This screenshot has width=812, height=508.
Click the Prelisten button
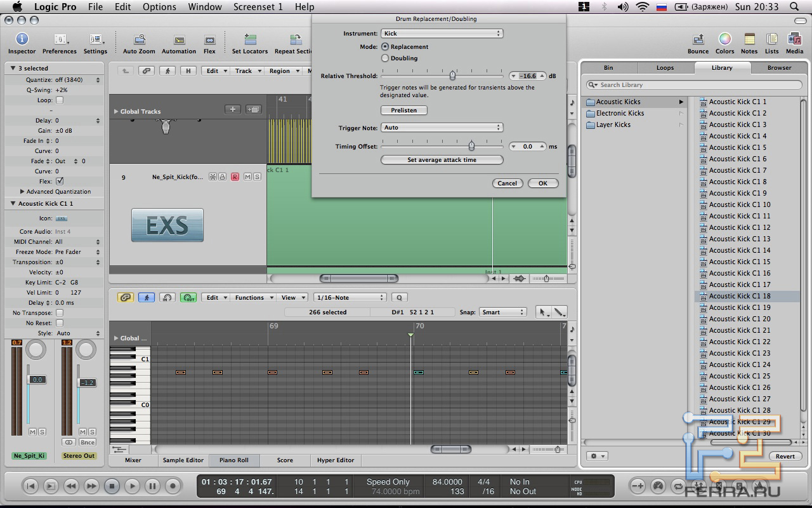coord(404,110)
